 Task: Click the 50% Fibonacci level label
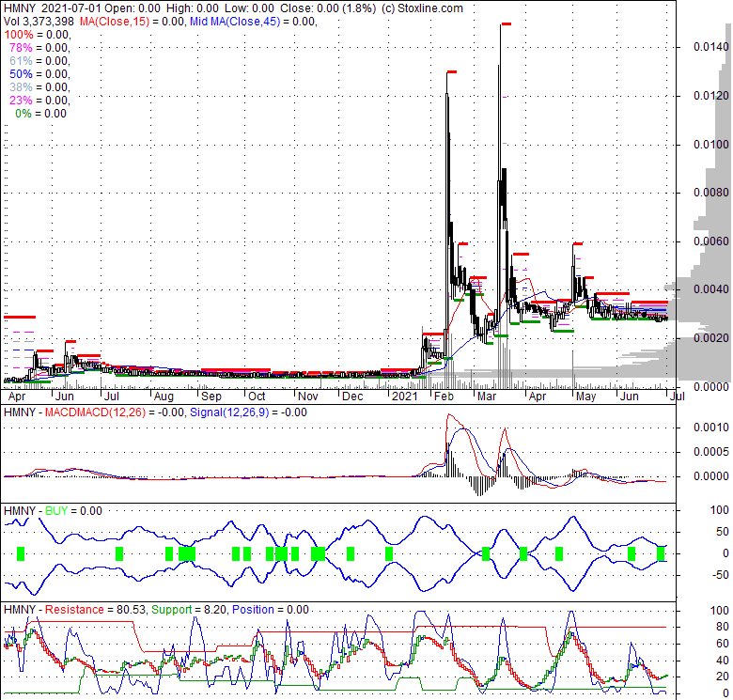click(21, 74)
